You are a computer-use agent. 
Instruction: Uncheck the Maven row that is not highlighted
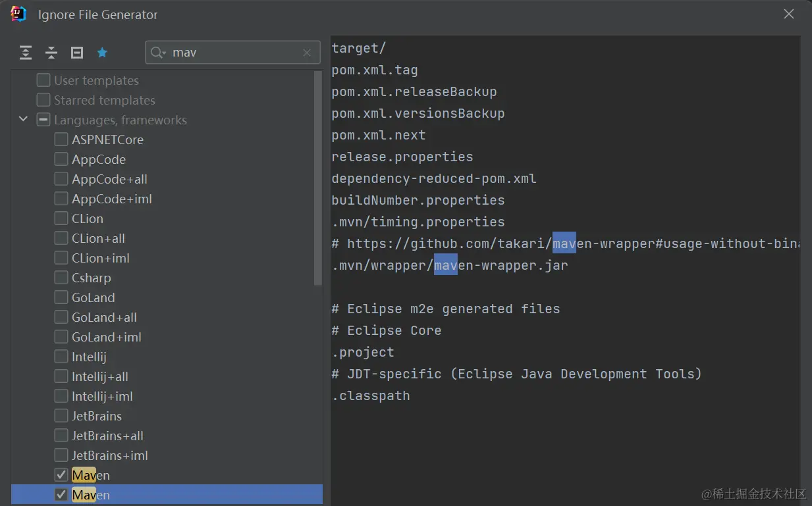tap(61, 475)
